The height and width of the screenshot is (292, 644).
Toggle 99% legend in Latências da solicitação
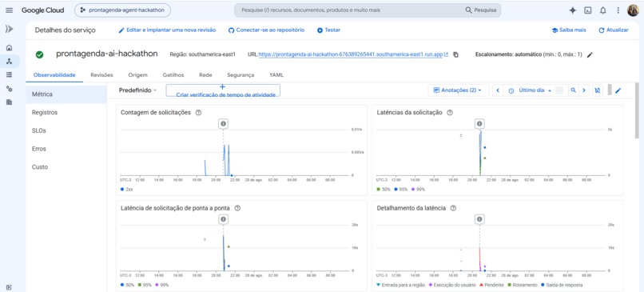pyautogui.click(x=419, y=189)
